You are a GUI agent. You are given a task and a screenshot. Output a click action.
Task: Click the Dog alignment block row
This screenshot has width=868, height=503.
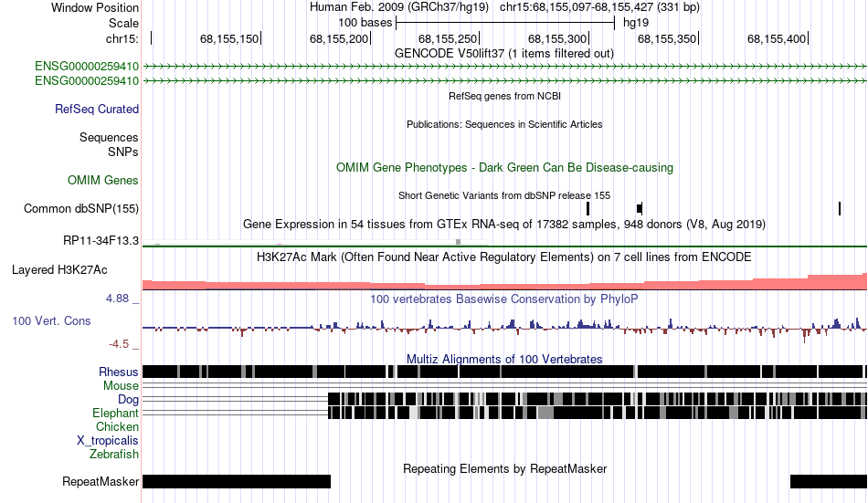point(598,399)
